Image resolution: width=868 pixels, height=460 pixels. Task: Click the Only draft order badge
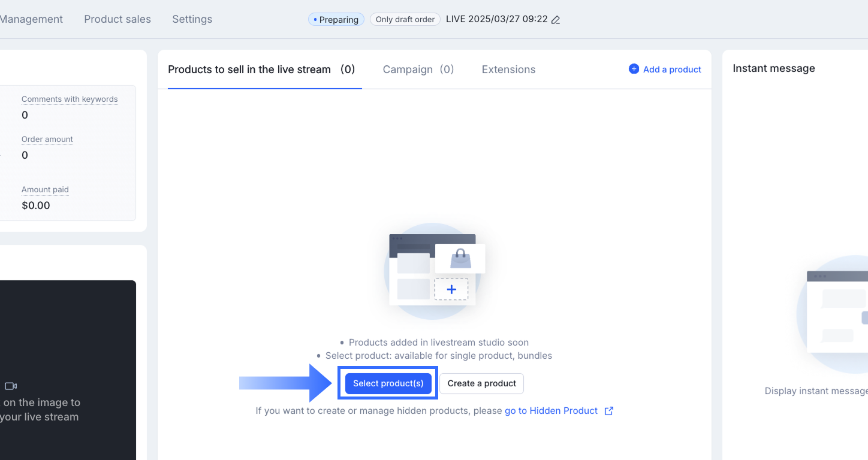click(x=405, y=20)
